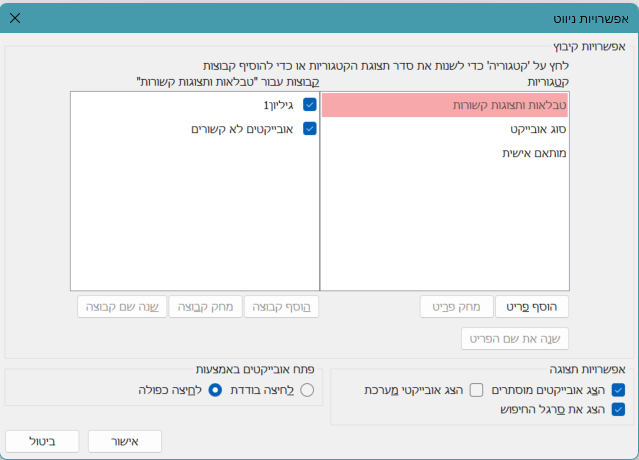Close the Navigation Options dialog with the X
The image size is (639, 460).
pos(15,17)
